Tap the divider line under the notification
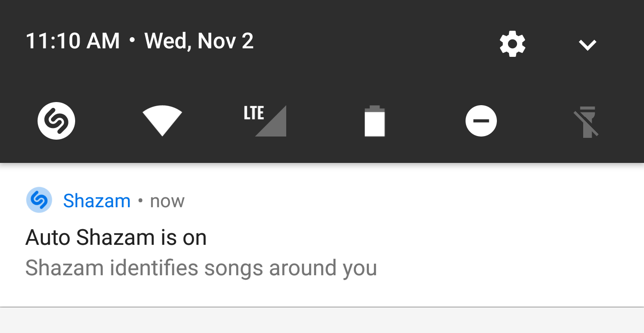The height and width of the screenshot is (333, 644). coord(322,307)
